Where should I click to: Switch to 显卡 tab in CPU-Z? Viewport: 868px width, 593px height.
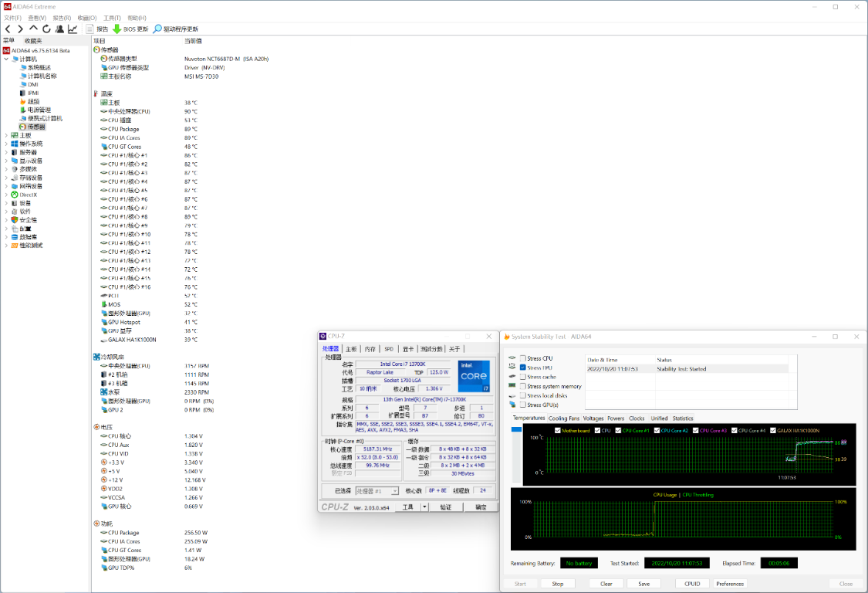408,349
